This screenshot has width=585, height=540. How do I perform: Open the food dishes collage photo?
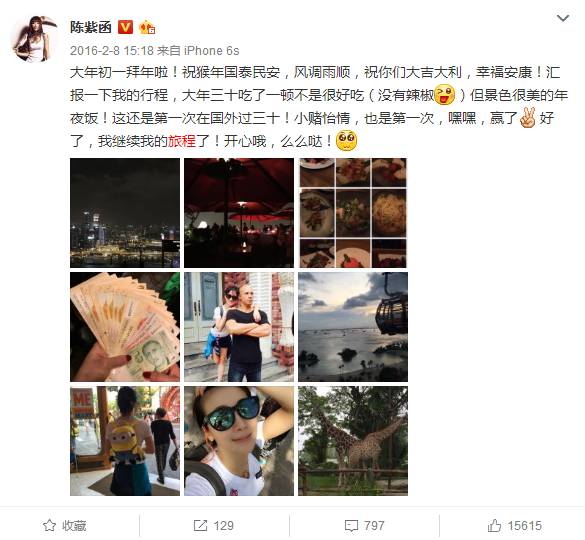click(353, 213)
